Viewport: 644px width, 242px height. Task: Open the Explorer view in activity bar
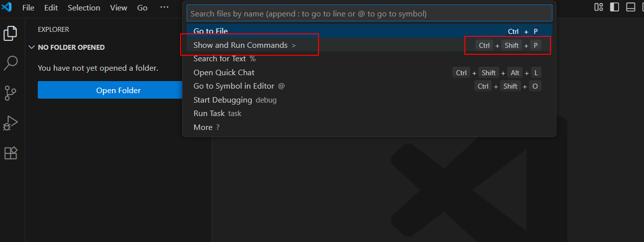point(10,33)
